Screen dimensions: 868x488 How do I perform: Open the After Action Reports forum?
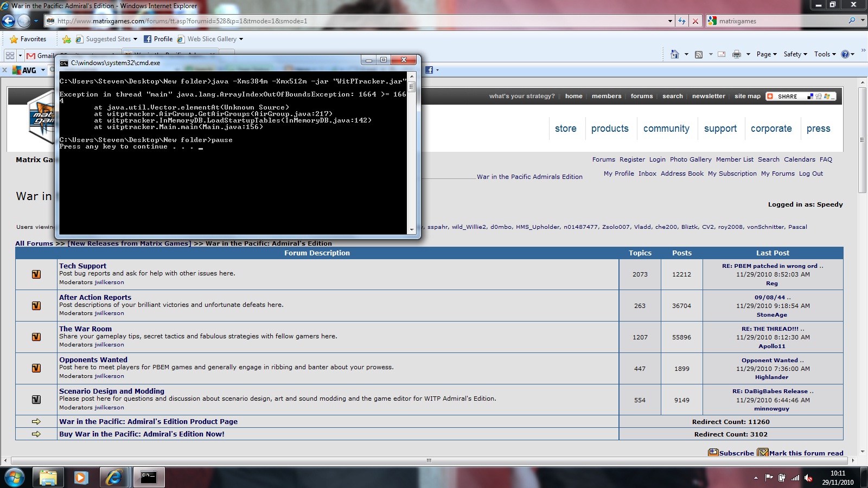95,297
